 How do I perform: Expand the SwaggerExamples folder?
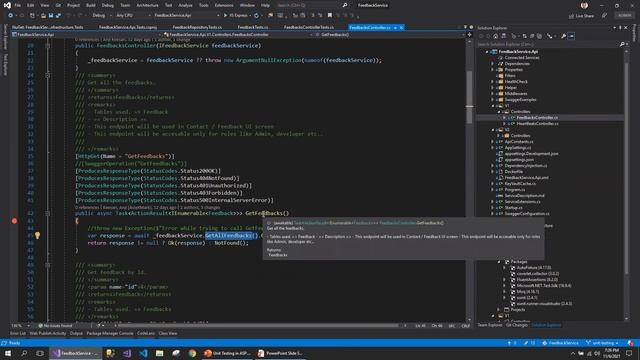pos(493,100)
